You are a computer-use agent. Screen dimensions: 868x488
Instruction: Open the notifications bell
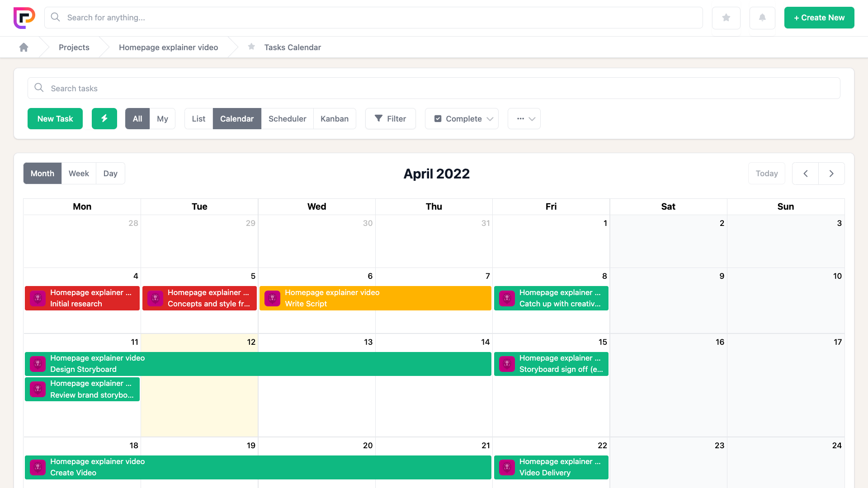762,18
